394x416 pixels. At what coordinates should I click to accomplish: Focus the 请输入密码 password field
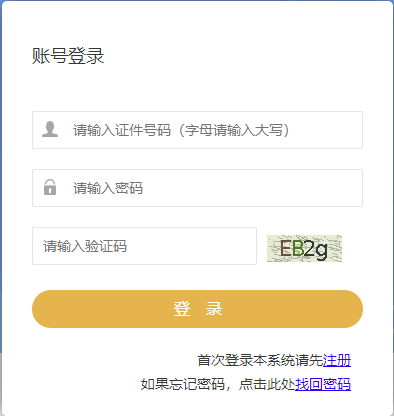coord(197,188)
